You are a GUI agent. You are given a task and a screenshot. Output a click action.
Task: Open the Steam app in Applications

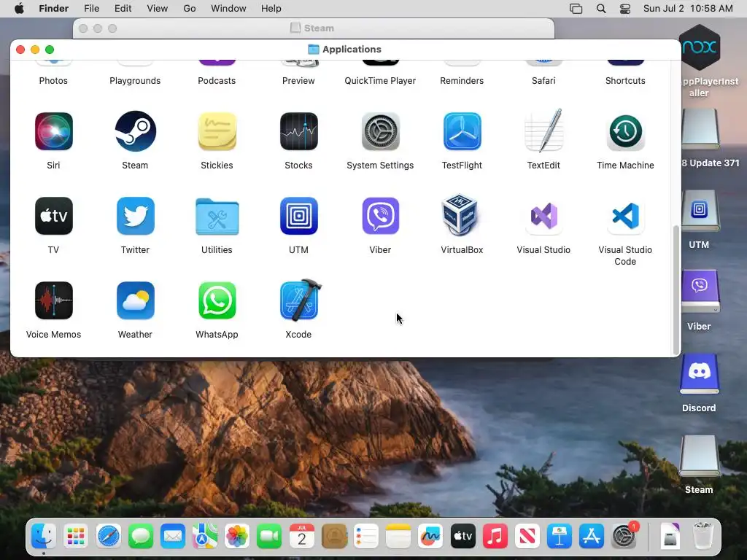135,131
